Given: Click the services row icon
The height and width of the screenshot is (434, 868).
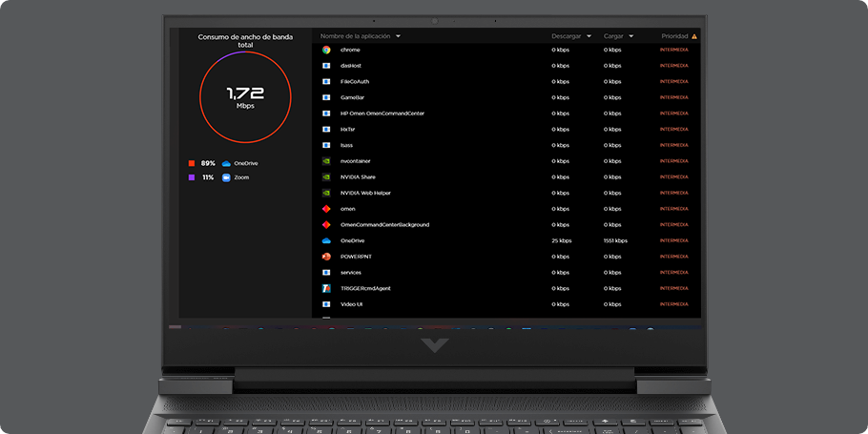Looking at the screenshot, I should coord(326,273).
